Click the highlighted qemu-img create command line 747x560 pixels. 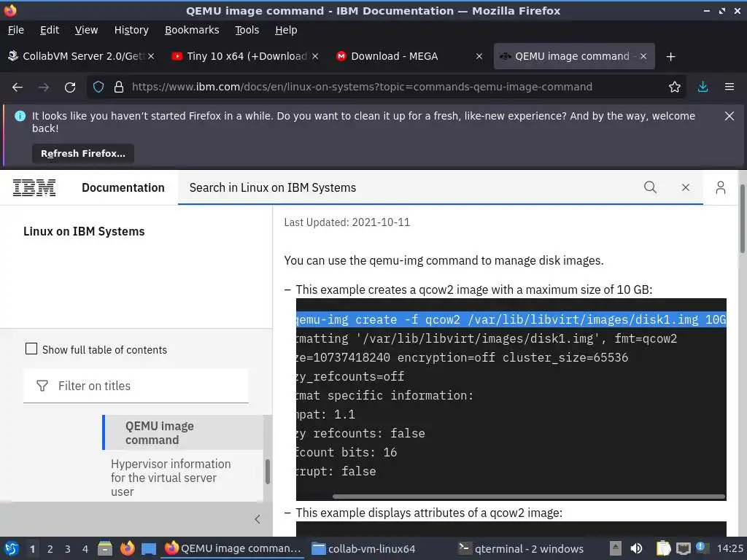(511, 319)
